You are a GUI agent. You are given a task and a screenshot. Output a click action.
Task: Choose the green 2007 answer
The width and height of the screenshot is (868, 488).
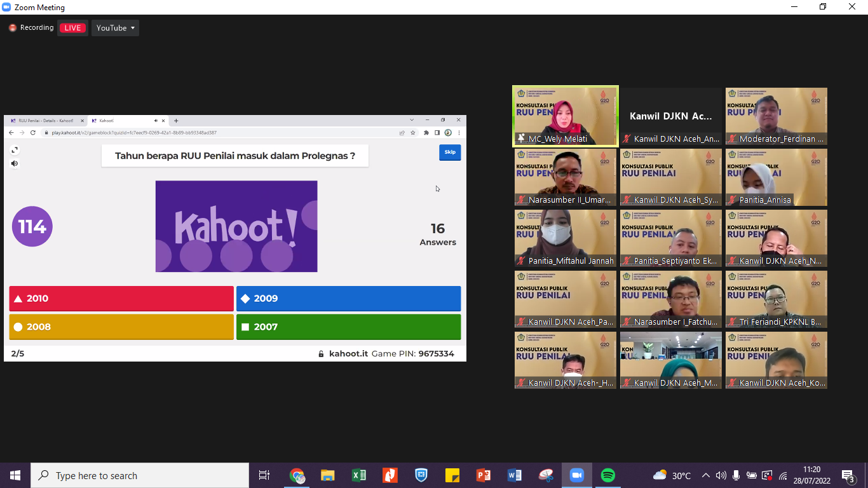[x=348, y=327]
